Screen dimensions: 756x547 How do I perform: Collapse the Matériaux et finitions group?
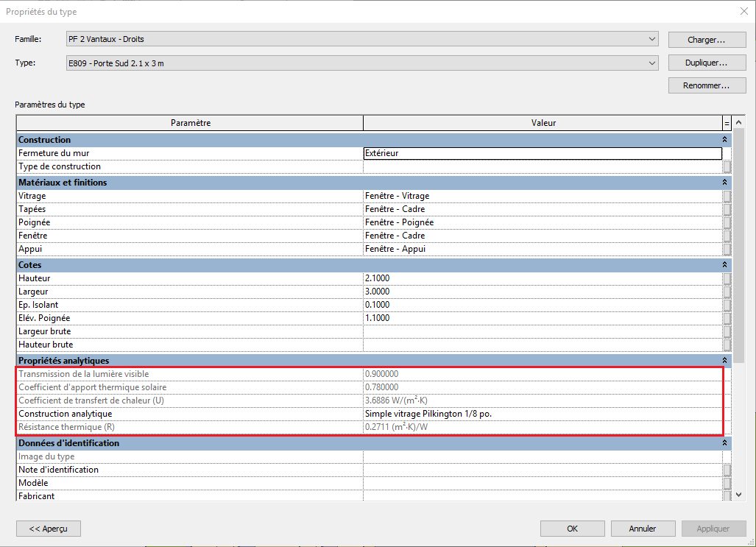tap(724, 183)
